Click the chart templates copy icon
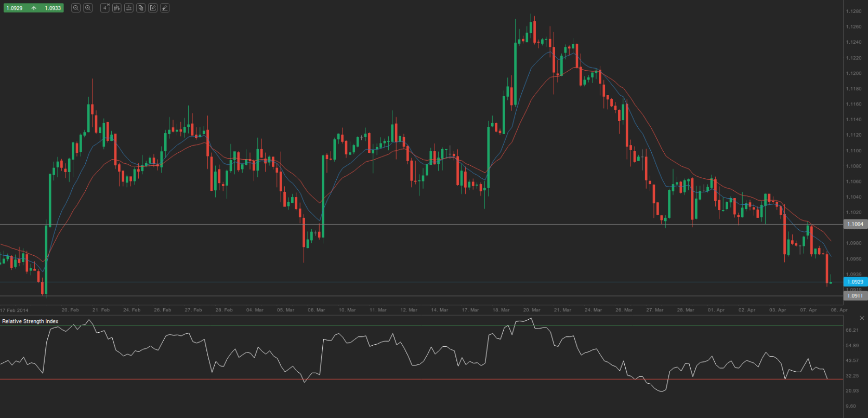Image resolution: width=868 pixels, height=418 pixels. [x=140, y=8]
